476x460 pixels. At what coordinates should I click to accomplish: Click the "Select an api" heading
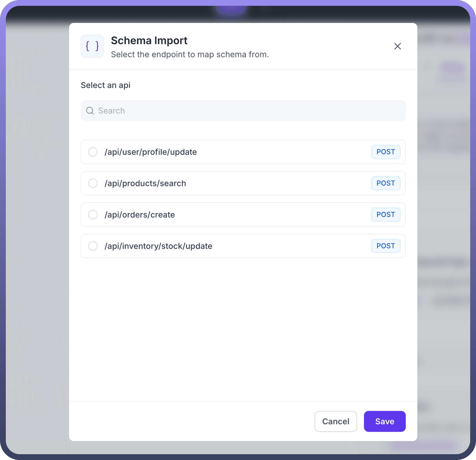click(x=105, y=85)
